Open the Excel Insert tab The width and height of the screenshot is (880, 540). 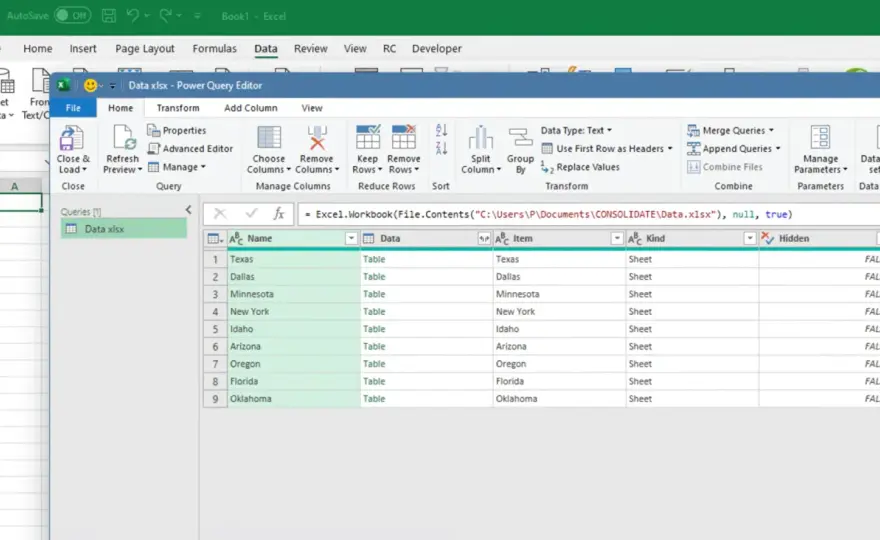[83, 49]
